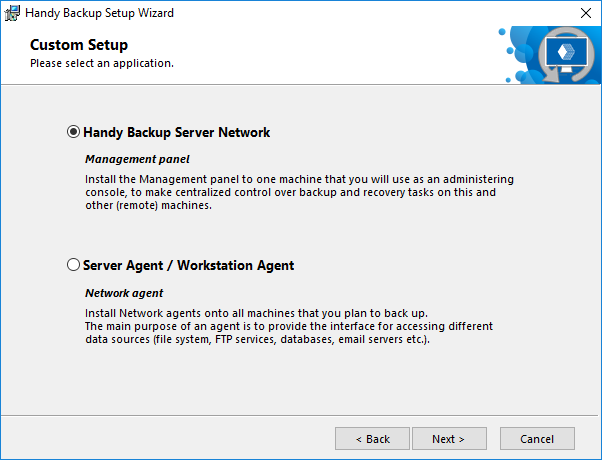This screenshot has height=460, width=602.
Task: Click the 'Custom Setup' heading
Action: (x=79, y=45)
